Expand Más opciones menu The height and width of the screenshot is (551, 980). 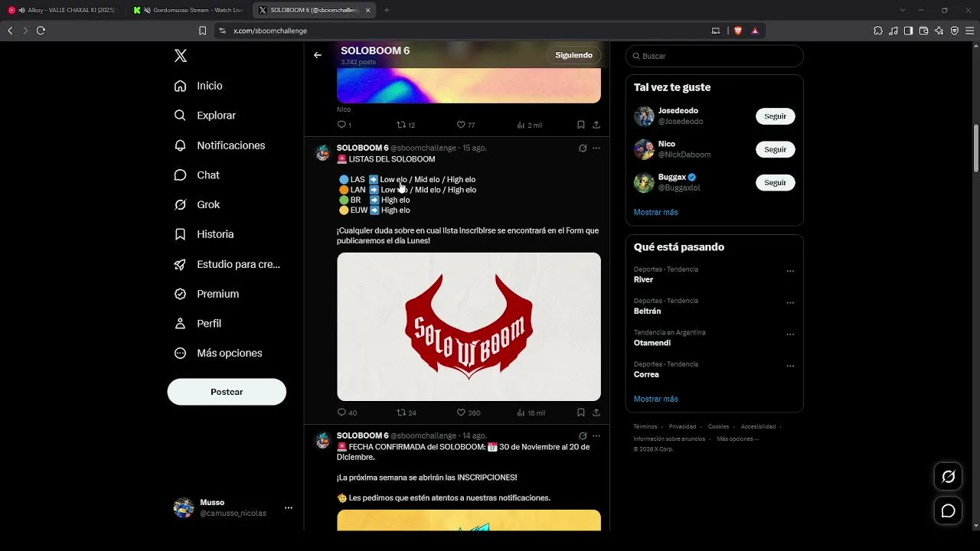[218, 353]
